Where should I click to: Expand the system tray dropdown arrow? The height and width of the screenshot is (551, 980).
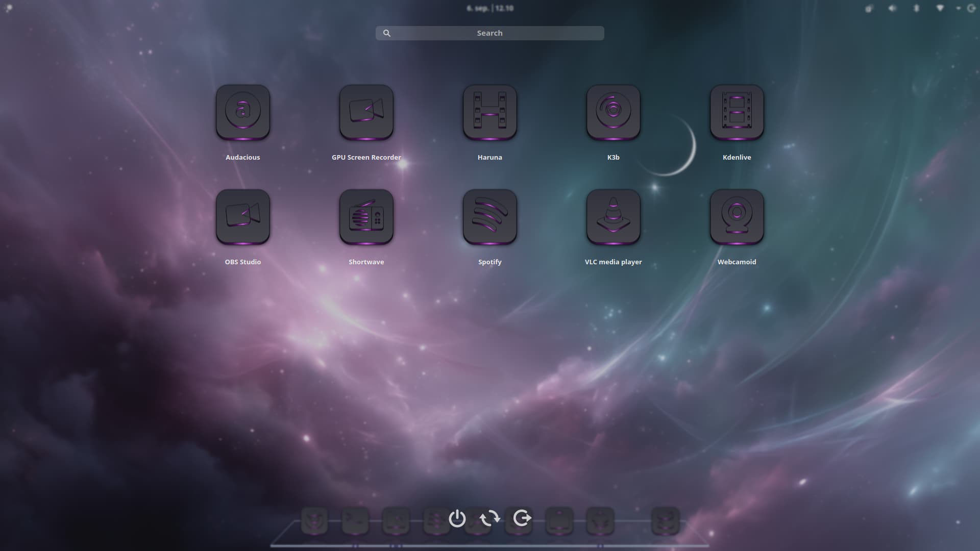958,8
